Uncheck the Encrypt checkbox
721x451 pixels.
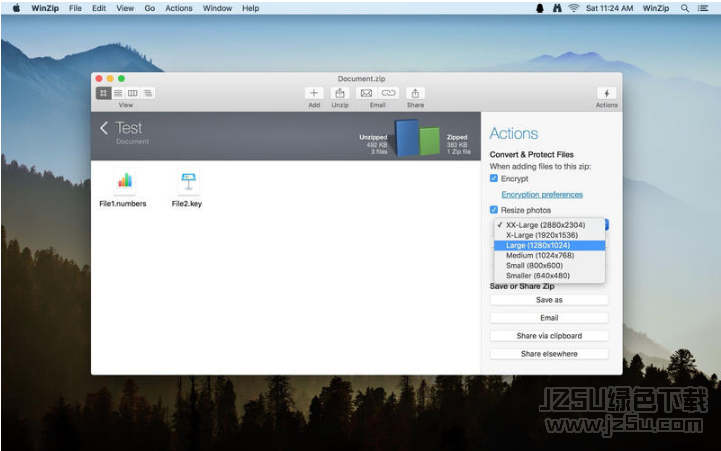point(494,178)
